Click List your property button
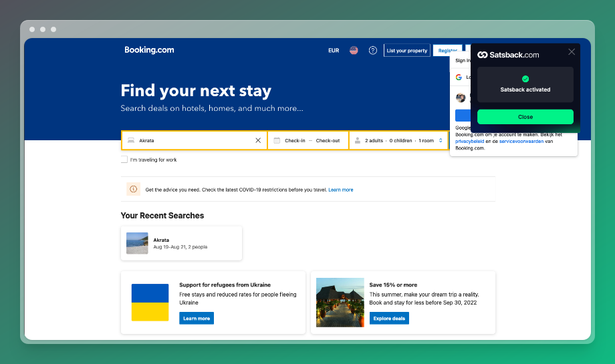The image size is (615, 364). (406, 51)
